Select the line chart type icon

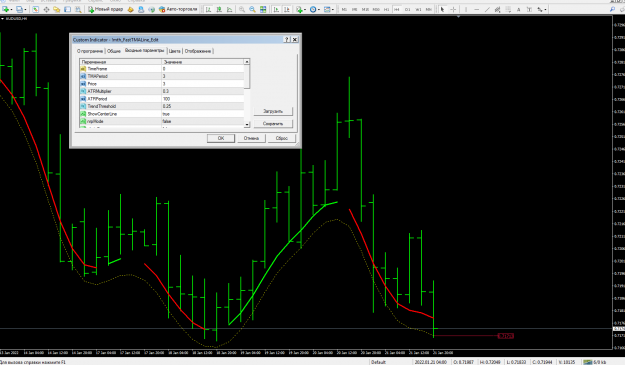pyautogui.click(x=230, y=9)
